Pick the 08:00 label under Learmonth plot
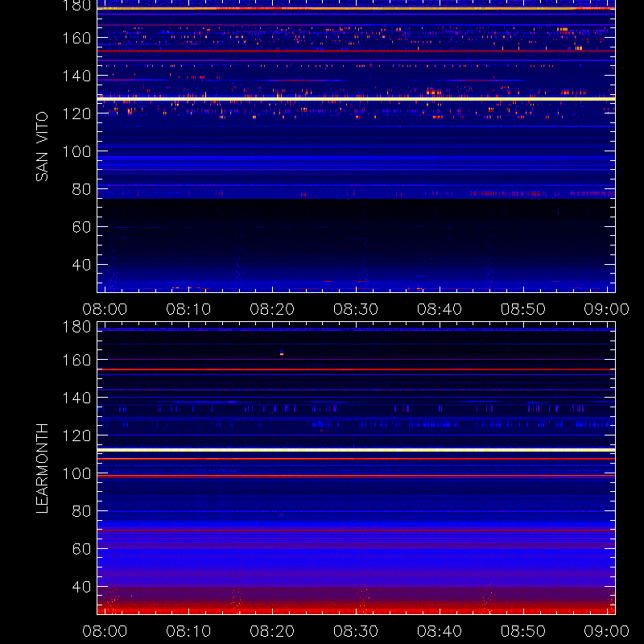 pyautogui.click(x=105, y=631)
